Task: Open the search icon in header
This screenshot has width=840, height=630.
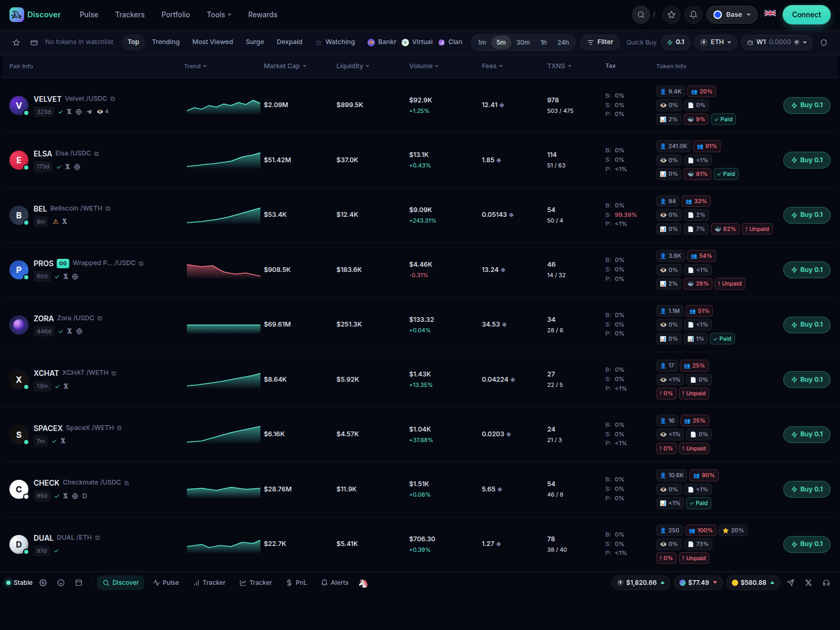Action: [x=641, y=15]
